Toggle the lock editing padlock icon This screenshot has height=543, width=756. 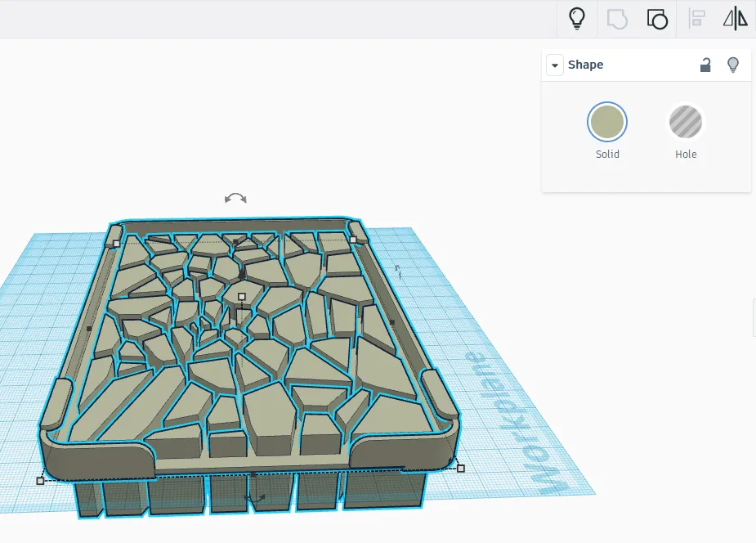tap(705, 65)
